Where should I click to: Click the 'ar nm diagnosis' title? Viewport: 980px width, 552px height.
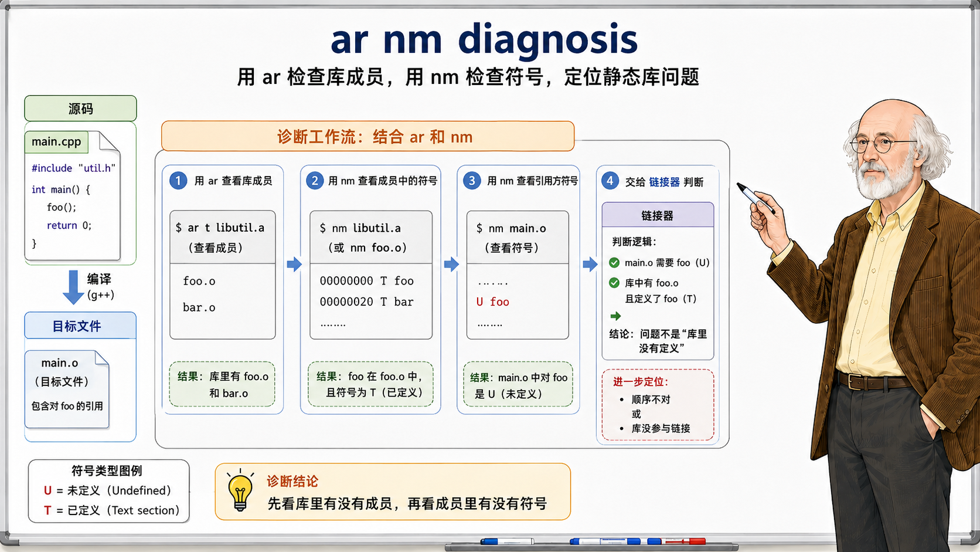click(484, 39)
